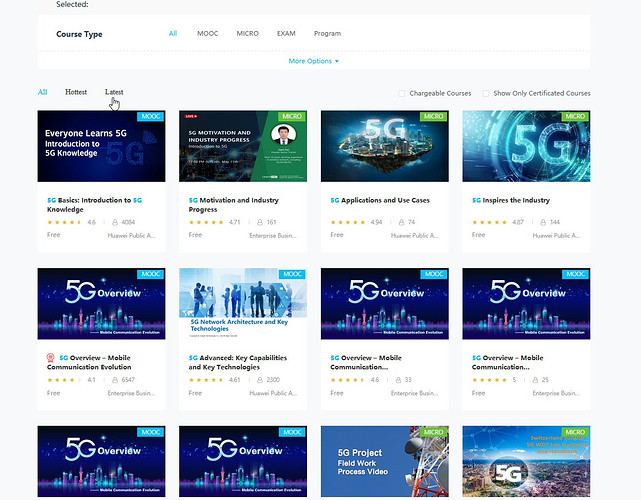
Task: Click star rating showing 4.61
Action: [x=206, y=380]
